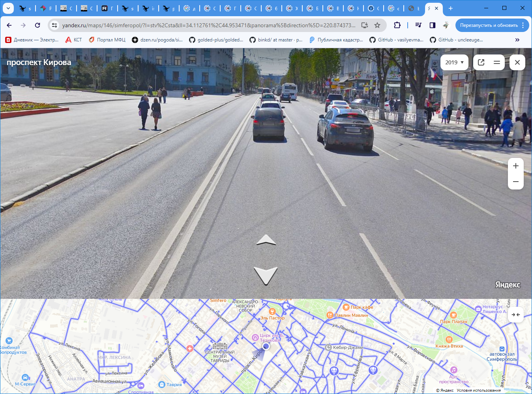Select the Цирк им. Тезикова map marker
The width and height of the screenshot is (532, 394).
(x=255, y=338)
